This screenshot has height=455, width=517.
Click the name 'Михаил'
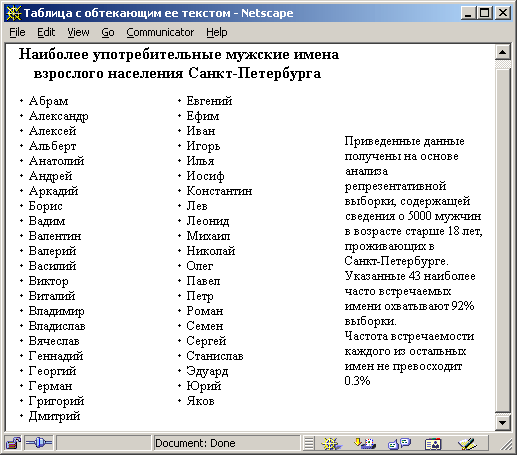208,236
